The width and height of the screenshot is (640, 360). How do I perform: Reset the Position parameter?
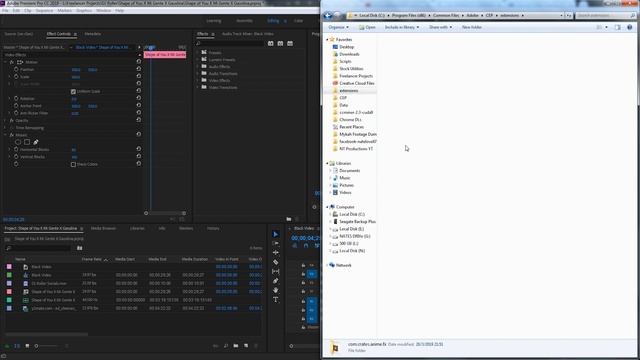[139, 69]
